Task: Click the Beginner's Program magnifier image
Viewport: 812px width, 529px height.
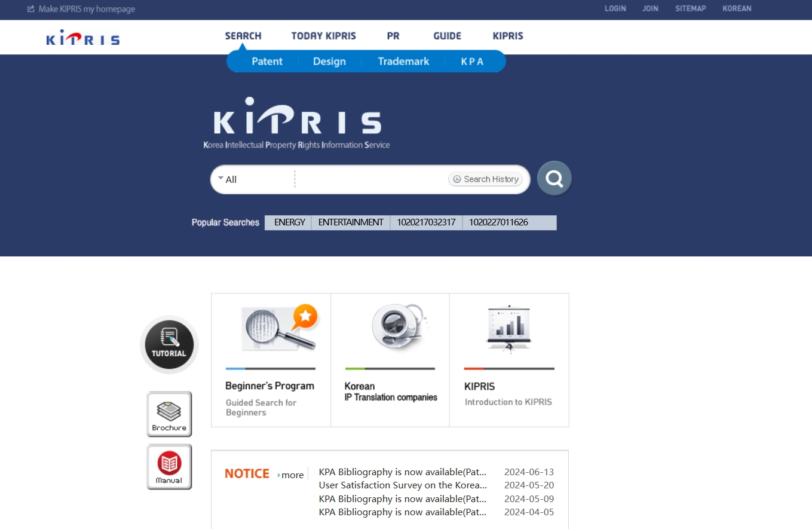Action: 280,328
